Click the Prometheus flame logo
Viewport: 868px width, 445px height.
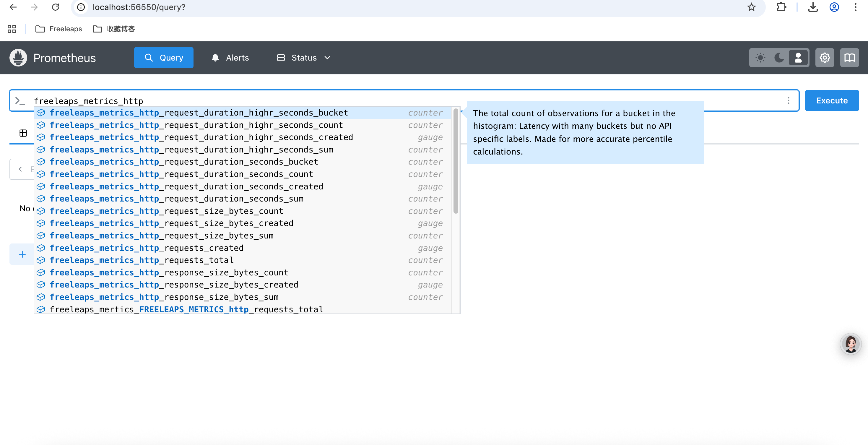(x=18, y=58)
